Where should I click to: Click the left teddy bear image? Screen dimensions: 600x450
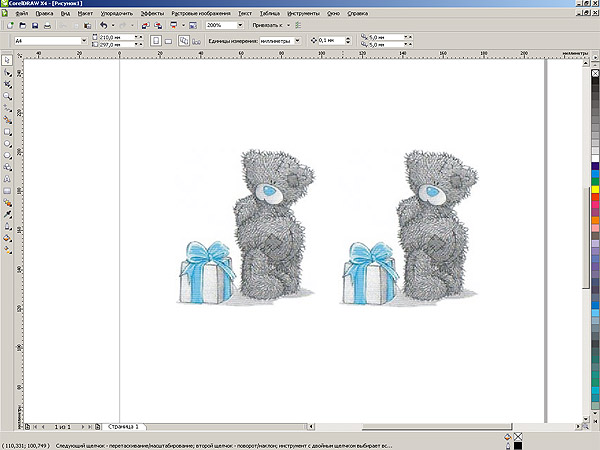[x=275, y=224]
